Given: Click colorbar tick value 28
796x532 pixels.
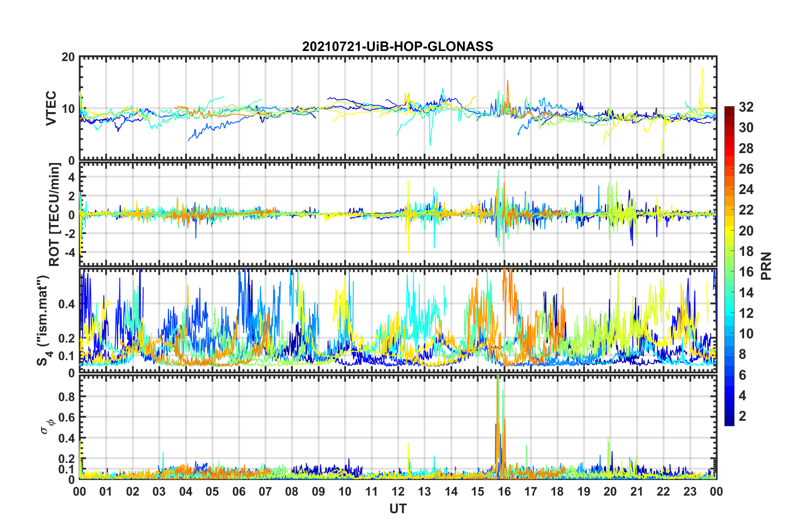Looking at the screenshot, I should [x=746, y=148].
